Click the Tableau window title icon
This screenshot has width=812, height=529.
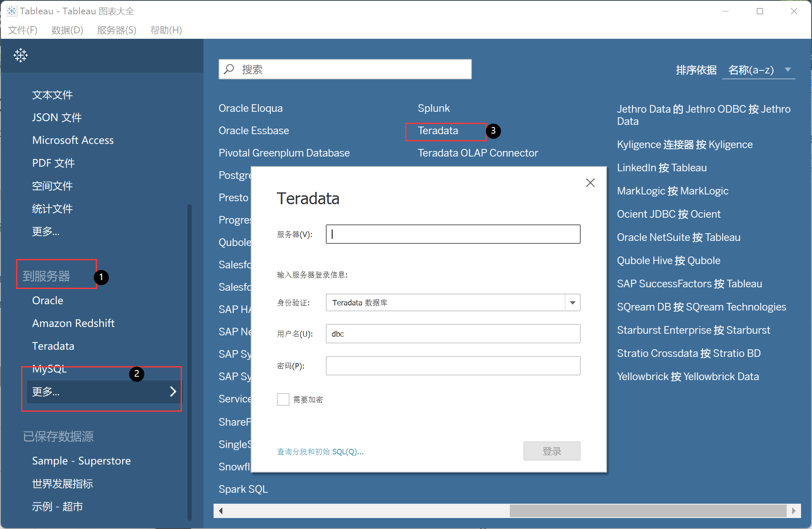tap(11, 11)
